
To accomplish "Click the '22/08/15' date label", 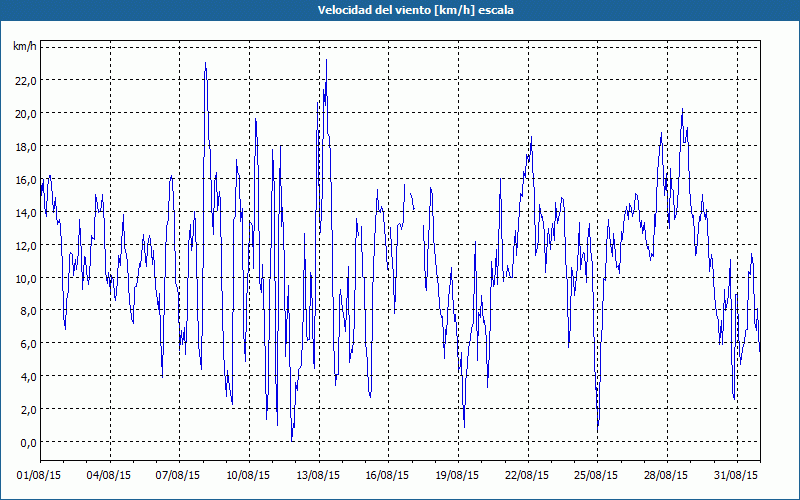I will tap(527, 476).
